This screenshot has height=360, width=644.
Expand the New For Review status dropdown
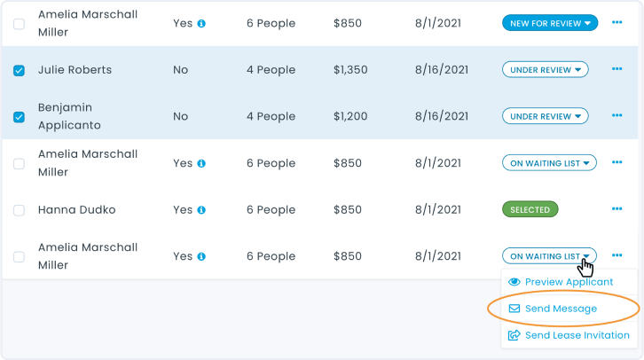pyautogui.click(x=549, y=22)
